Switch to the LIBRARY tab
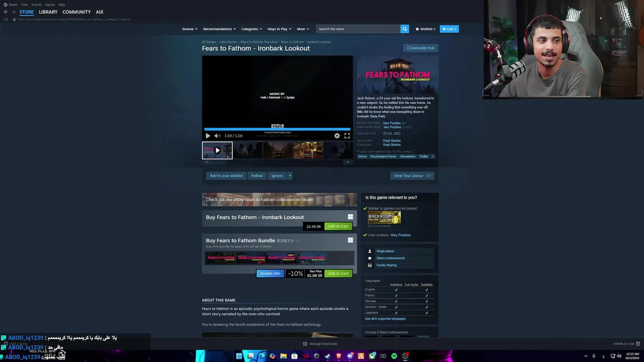The width and height of the screenshot is (644, 362). pos(48,12)
